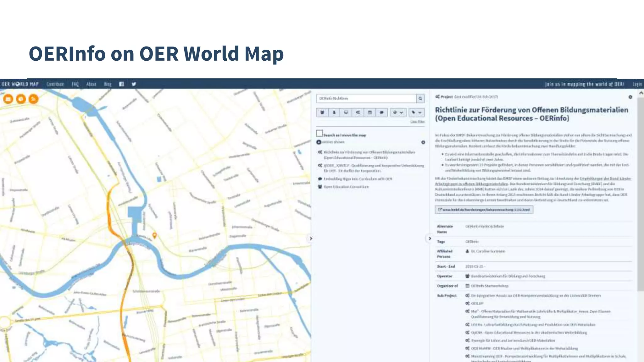Open the OER_JOINTLY search result
The width and height of the screenshot is (644, 362).
(374, 168)
